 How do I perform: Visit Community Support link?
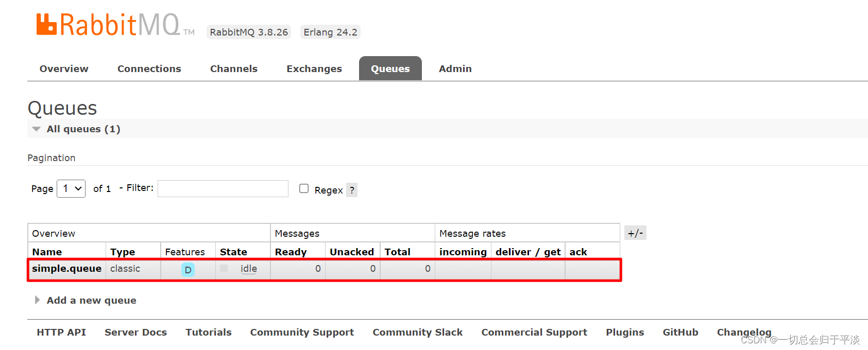tap(302, 332)
